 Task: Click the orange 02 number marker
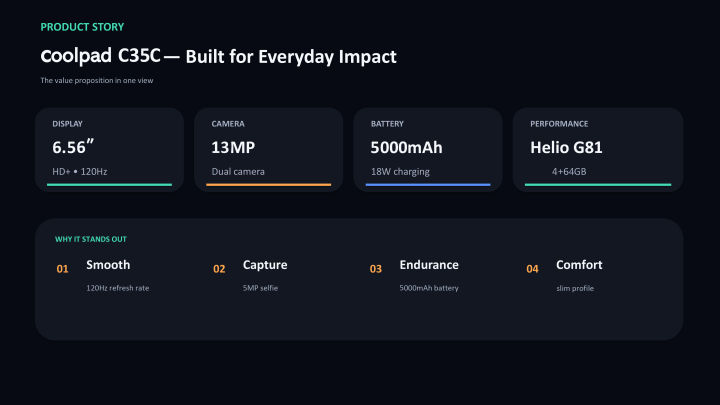[219, 269]
